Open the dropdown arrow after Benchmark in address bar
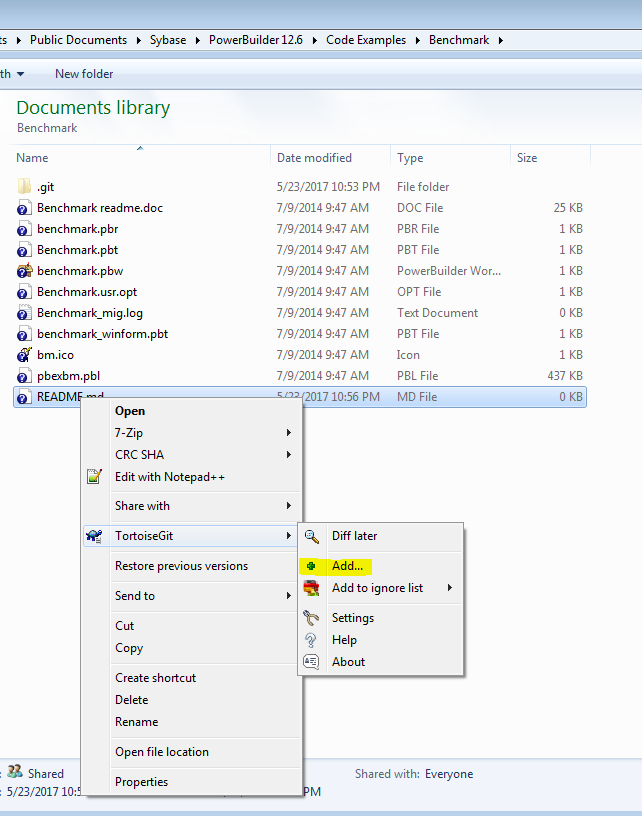 pyautogui.click(x=500, y=40)
